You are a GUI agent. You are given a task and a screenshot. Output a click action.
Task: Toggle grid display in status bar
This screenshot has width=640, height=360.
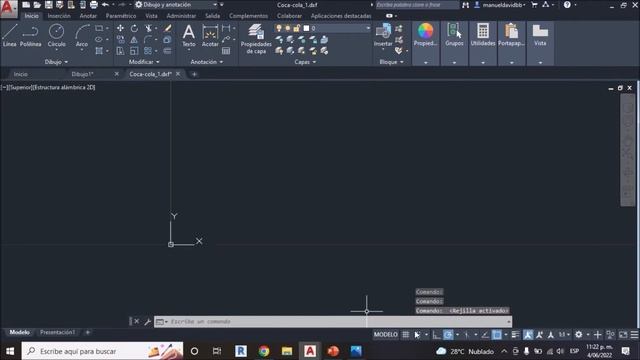405,335
